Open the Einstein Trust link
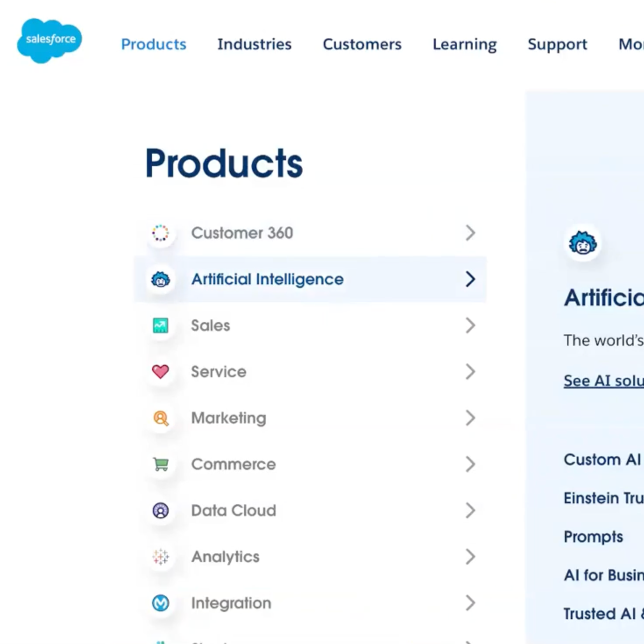This screenshot has height=644, width=644. tap(604, 498)
